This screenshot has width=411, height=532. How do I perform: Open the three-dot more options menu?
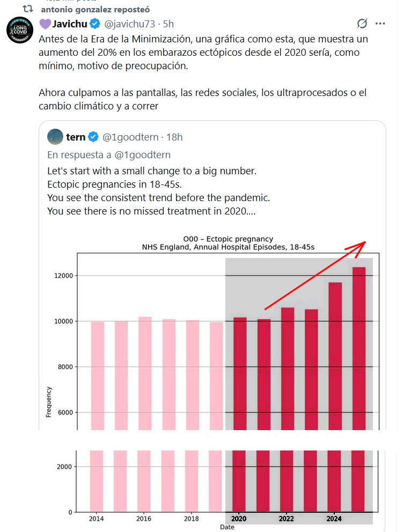tap(380, 24)
